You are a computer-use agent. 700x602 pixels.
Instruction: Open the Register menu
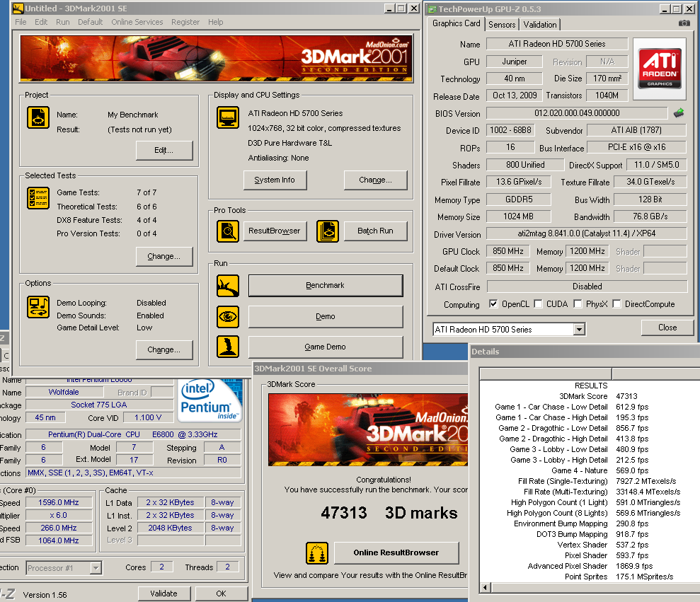(x=185, y=22)
